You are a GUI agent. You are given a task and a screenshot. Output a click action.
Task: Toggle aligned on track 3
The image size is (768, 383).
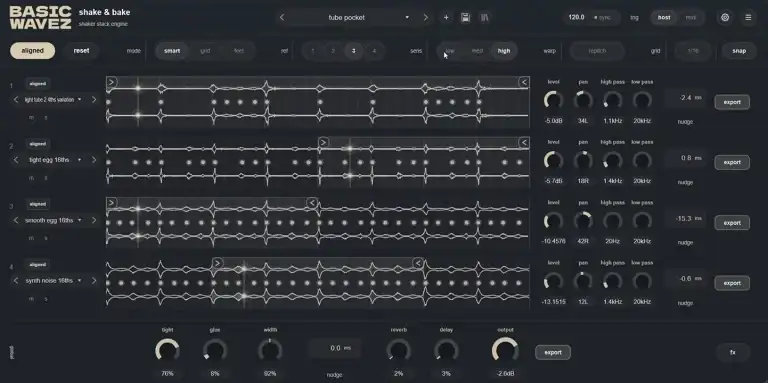coord(37,204)
